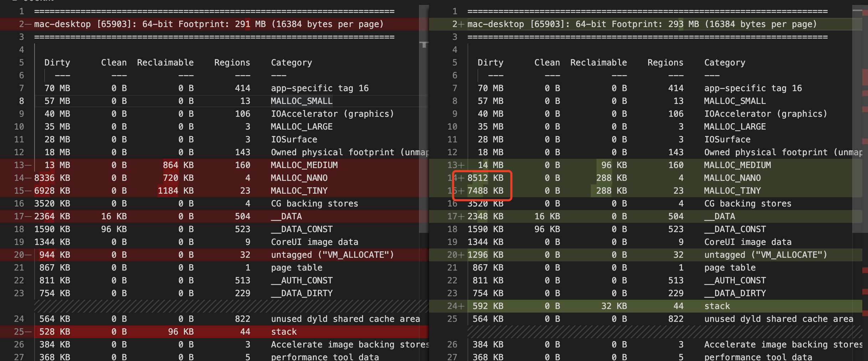The width and height of the screenshot is (868, 361).
Task: Click the 864 KB reclaimable value on left
Action: pyautogui.click(x=178, y=165)
